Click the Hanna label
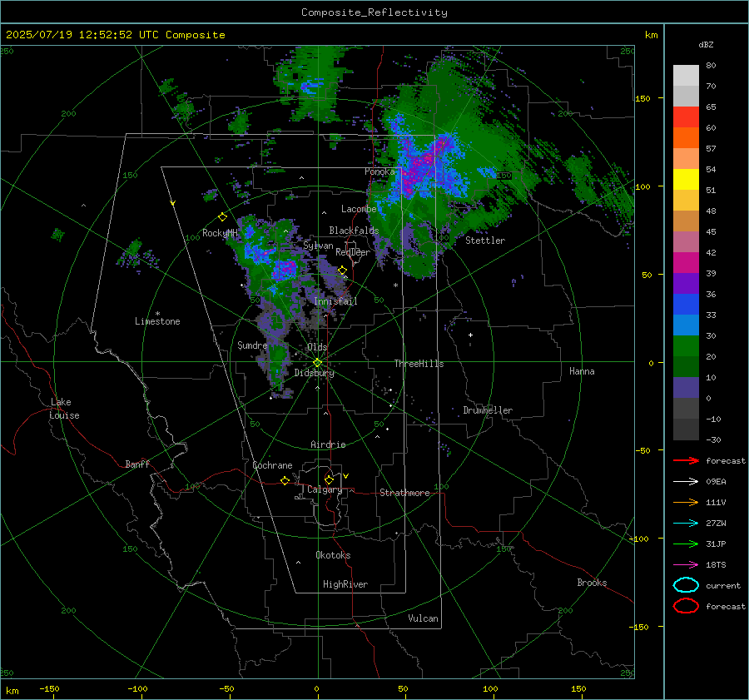This screenshot has width=749, height=700. (x=582, y=371)
